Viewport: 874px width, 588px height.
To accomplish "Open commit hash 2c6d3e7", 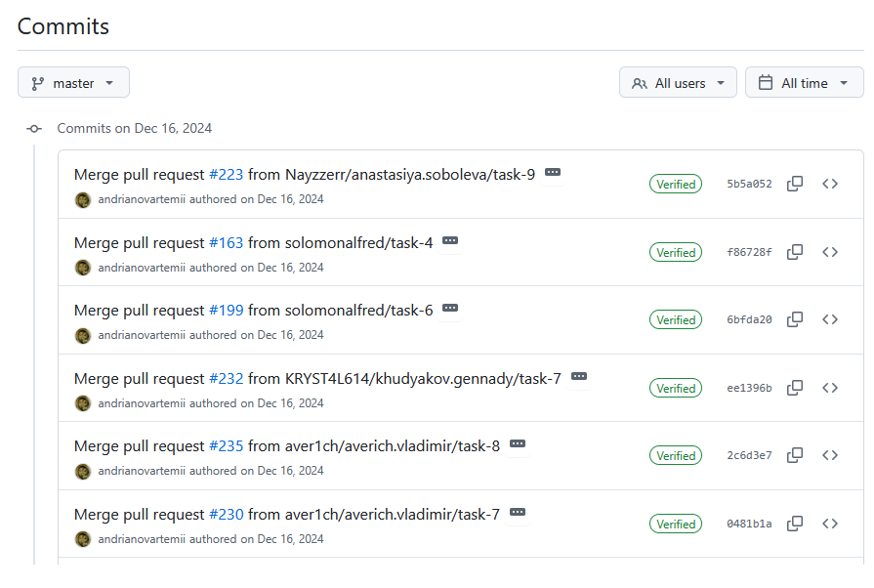I will click(x=749, y=456).
